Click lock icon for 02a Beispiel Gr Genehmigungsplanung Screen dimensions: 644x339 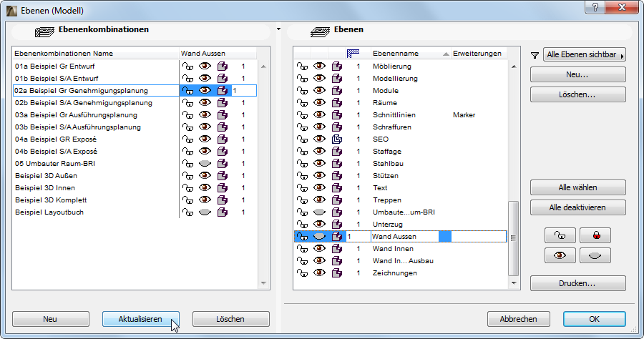187,91
